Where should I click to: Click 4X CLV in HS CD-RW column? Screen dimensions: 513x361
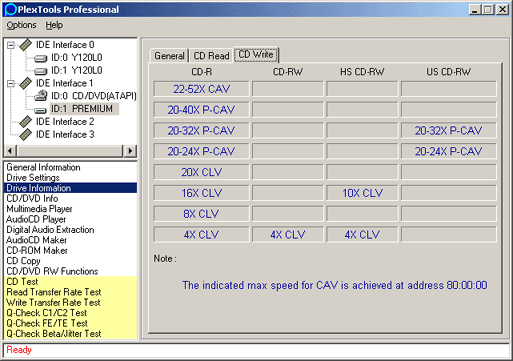click(362, 235)
